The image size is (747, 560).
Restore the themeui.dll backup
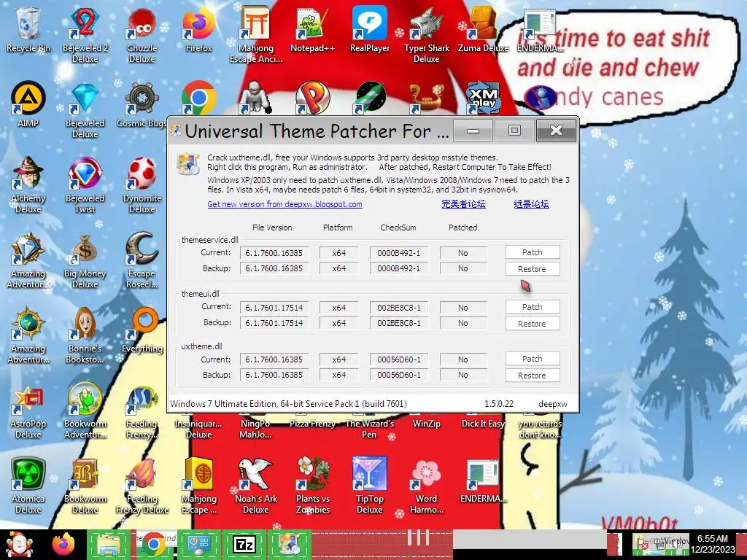[532, 324]
